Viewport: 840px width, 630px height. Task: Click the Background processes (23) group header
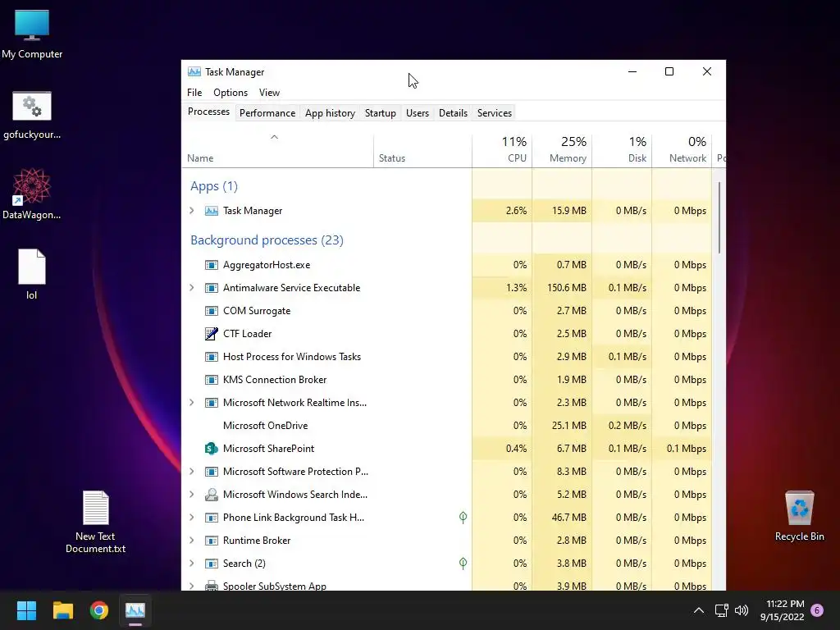pos(267,240)
